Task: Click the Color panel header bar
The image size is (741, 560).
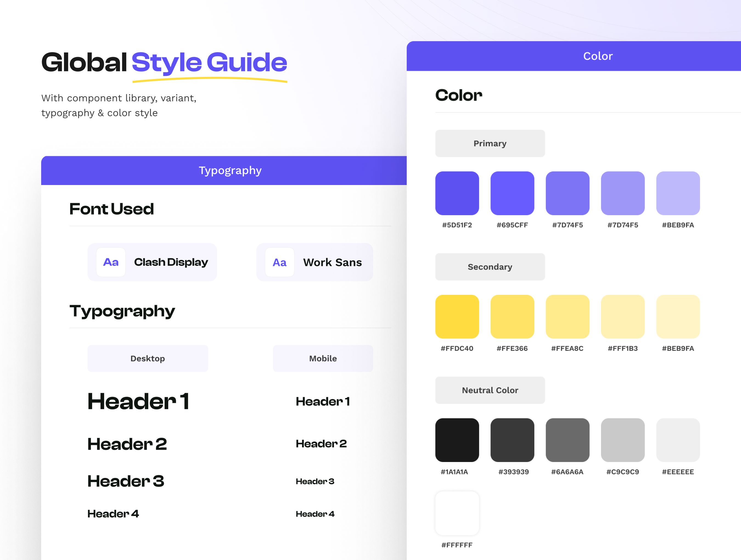Action: pos(598,56)
